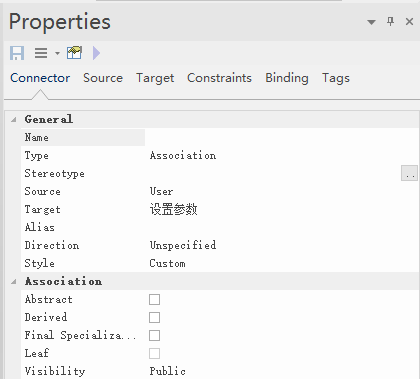The height and width of the screenshot is (379, 420).
Task: Click the purple arrow toolbar icon
Action: (96, 53)
